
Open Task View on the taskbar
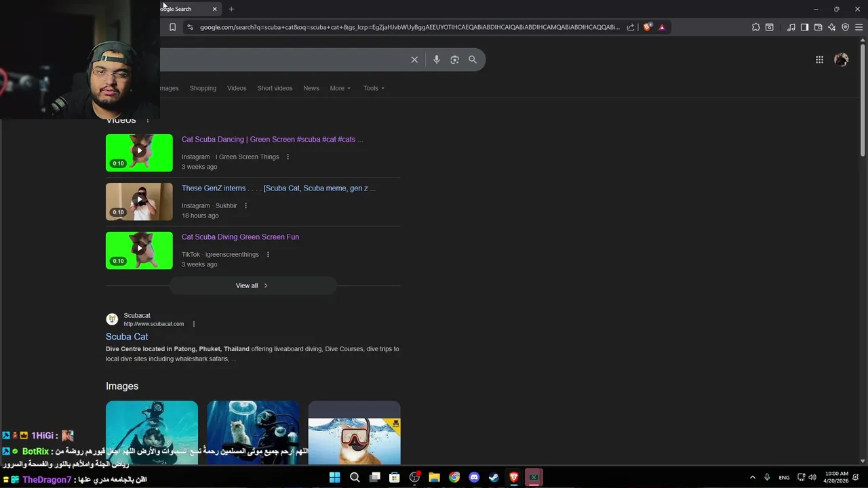tap(374, 477)
